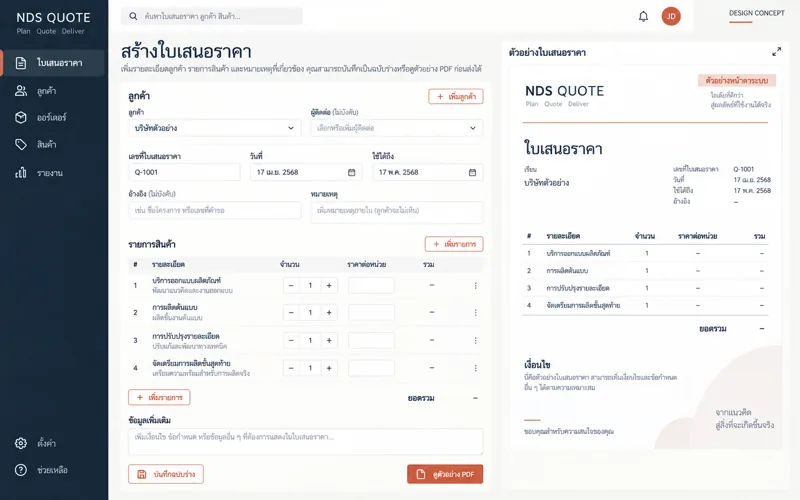Click the Q-1001 value in the preview
The height and width of the screenshot is (500, 800).
point(743,169)
